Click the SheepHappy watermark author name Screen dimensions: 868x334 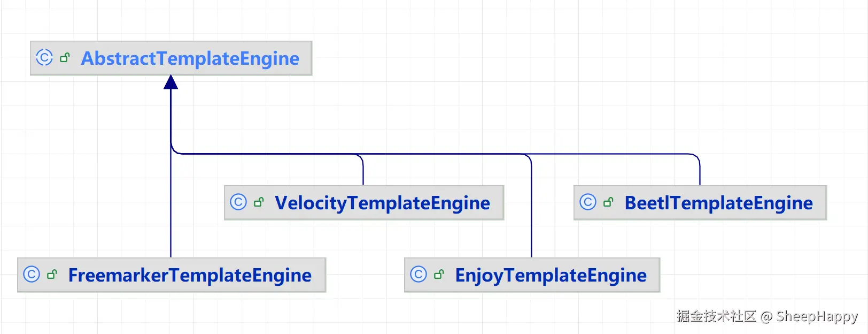(817, 316)
